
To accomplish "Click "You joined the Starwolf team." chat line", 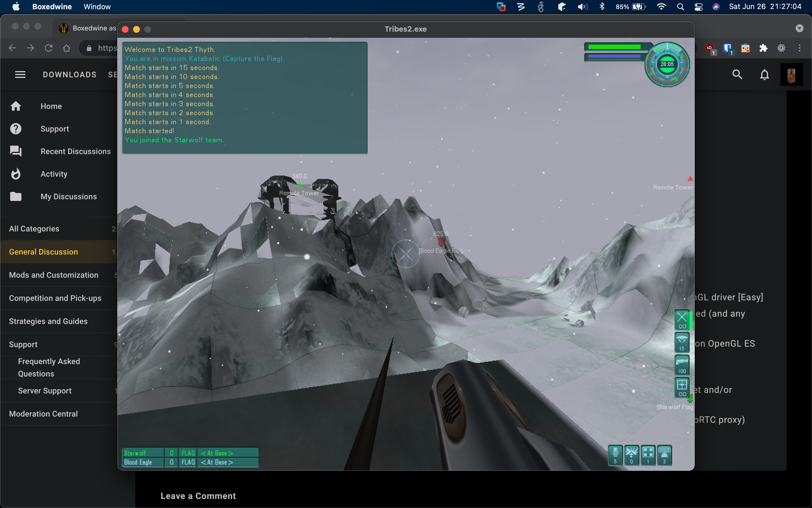I will pyautogui.click(x=174, y=140).
